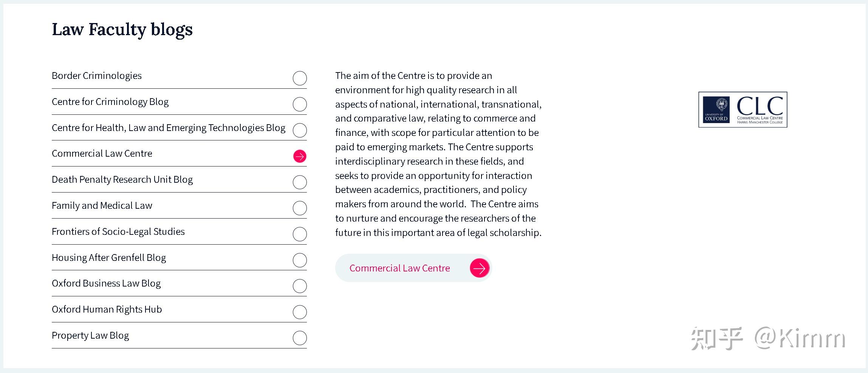
Task: Click the pink arrow in the Commercial Law Centre button
Action: coord(480,268)
